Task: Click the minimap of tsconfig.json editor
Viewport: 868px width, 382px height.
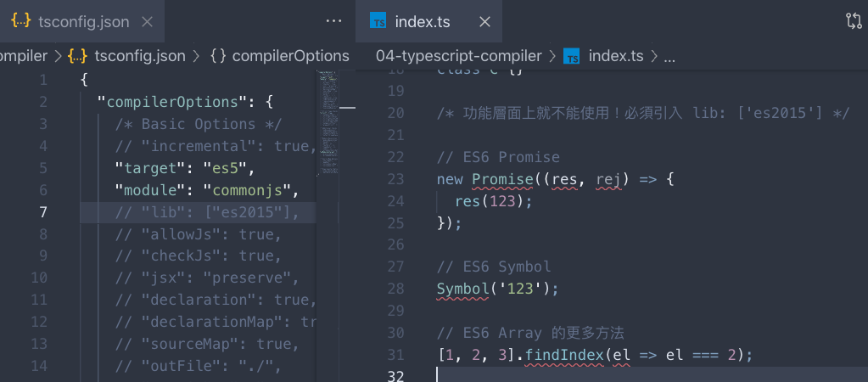Action: click(x=328, y=123)
